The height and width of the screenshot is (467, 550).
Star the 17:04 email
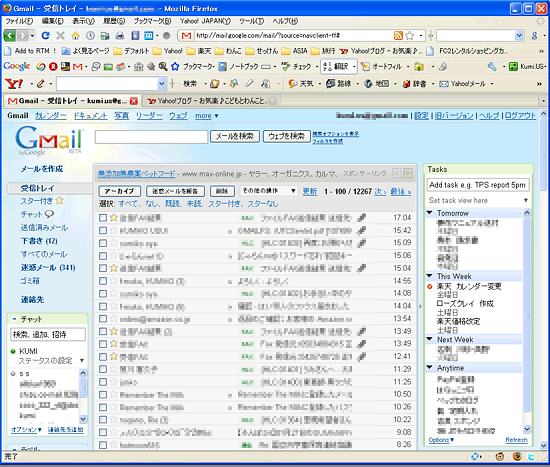114,218
